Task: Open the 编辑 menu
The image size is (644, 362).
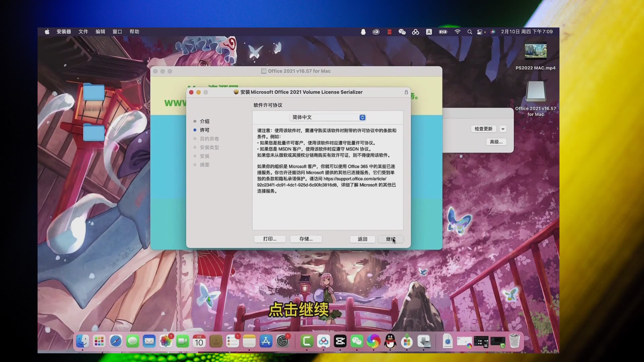Action: tap(100, 32)
